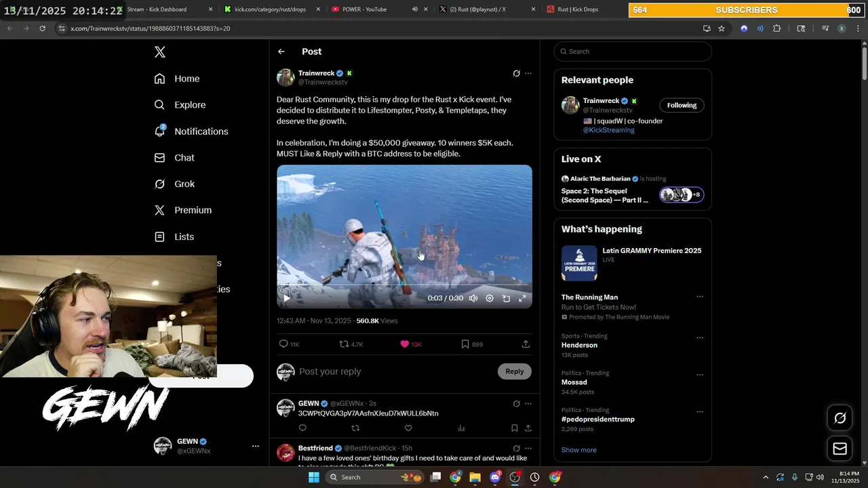Image resolution: width=868 pixels, height=488 pixels.
Task: Open more options for The Running Man
Action: (700, 297)
